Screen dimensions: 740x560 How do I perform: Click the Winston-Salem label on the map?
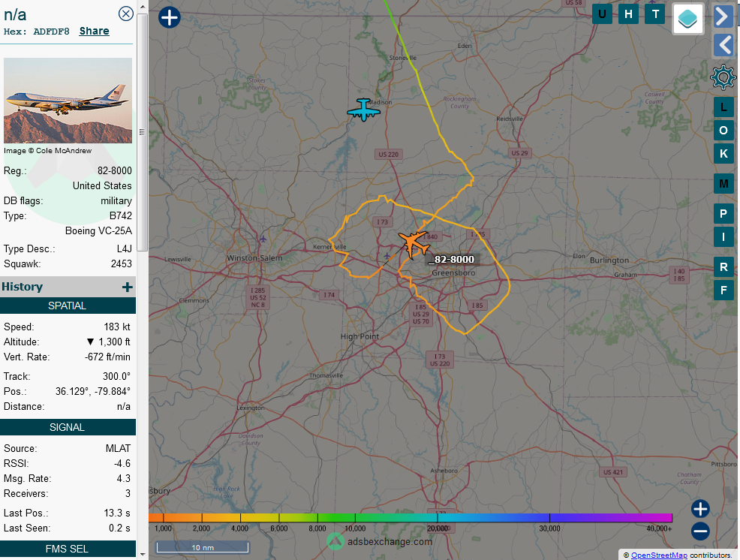[x=255, y=257]
